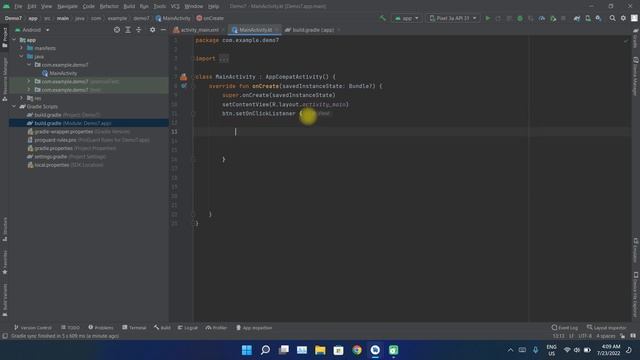Image resolution: width=640 pixels, height=360 pixels.
Task: Collapse the app module tree node
Action: click(14, 40)
